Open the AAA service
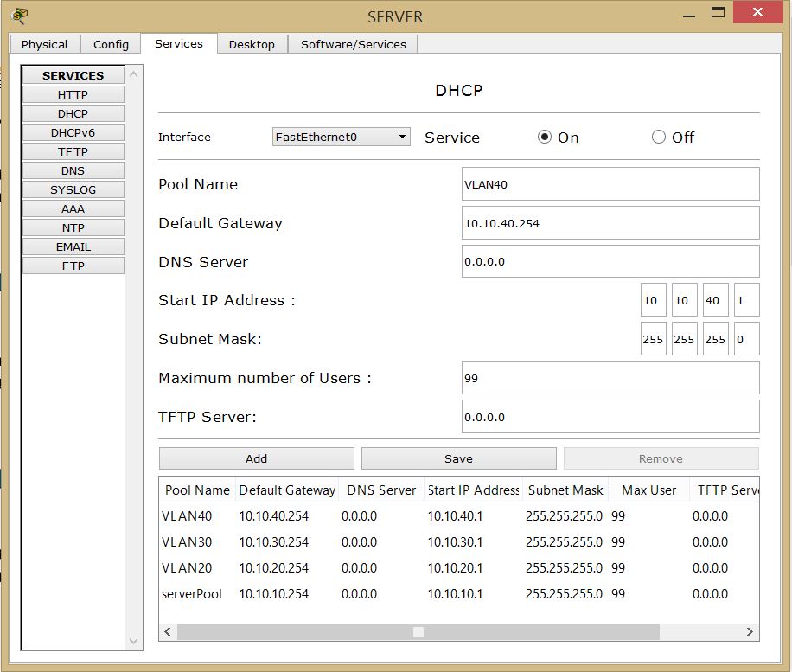The width and height of the screenshot is (792, 672). pos(73,208)
